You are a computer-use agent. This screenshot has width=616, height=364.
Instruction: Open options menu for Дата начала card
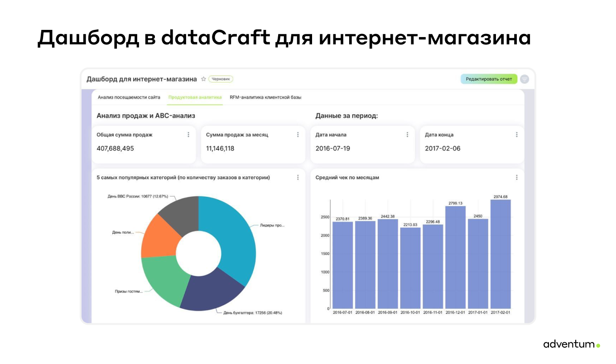(x=407, y=134)
